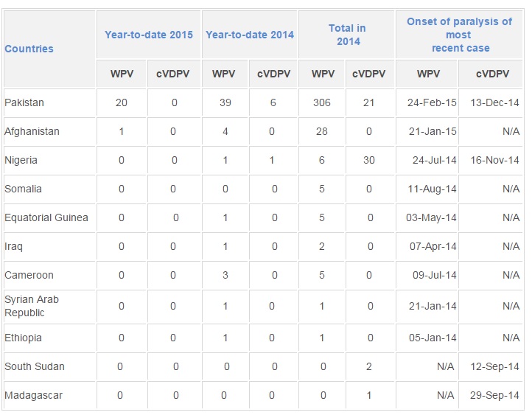Click the Year-to-date 2014 header

tap(250, 35)
